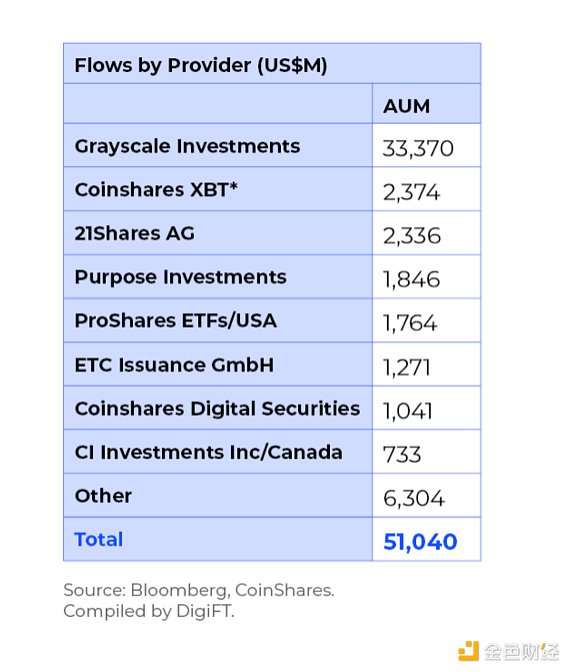570x672 pixels.
Task: Click the ProShares ETFs/USA row label
Action: tap(176, 321)
